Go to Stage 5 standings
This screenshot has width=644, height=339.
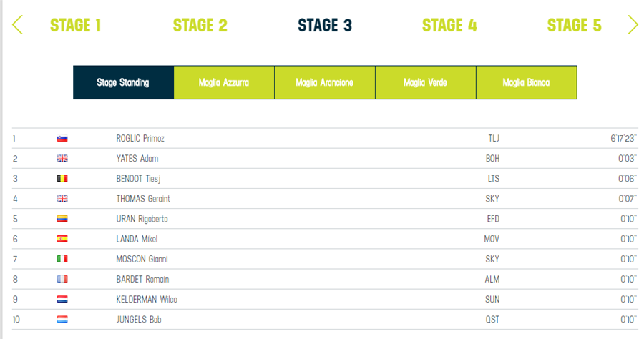[x=574, y=26]
